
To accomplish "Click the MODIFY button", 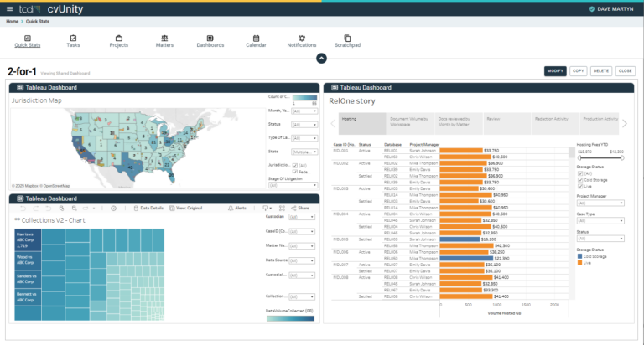I will (x=554, y=71).
